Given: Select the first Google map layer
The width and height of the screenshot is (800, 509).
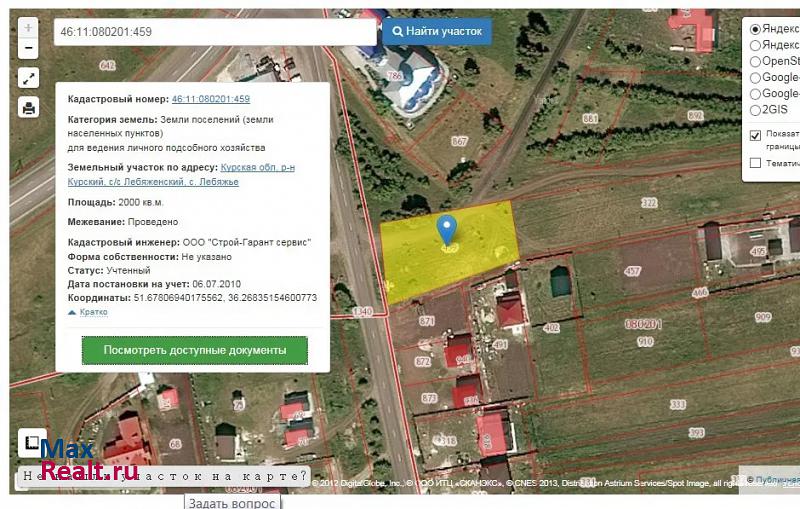Looking at the screenshot, I should [x=756, y=77].
